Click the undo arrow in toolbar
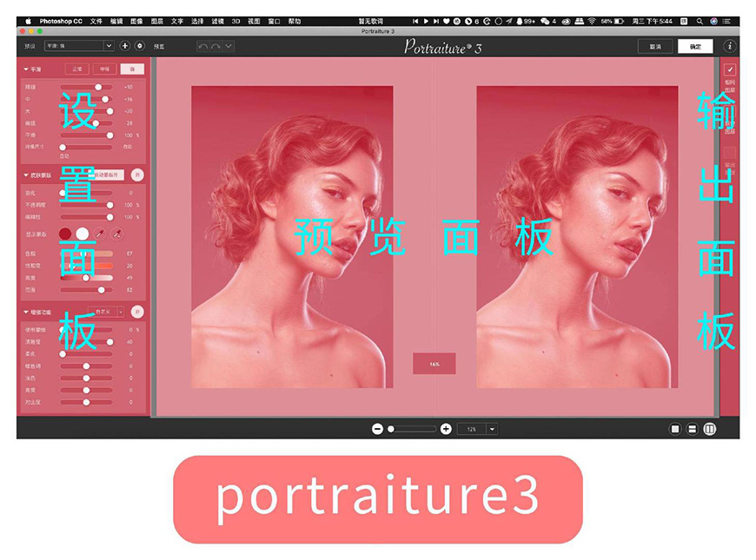Image resolution: width=756 pixels, height=560 pixels. [202, 46]
